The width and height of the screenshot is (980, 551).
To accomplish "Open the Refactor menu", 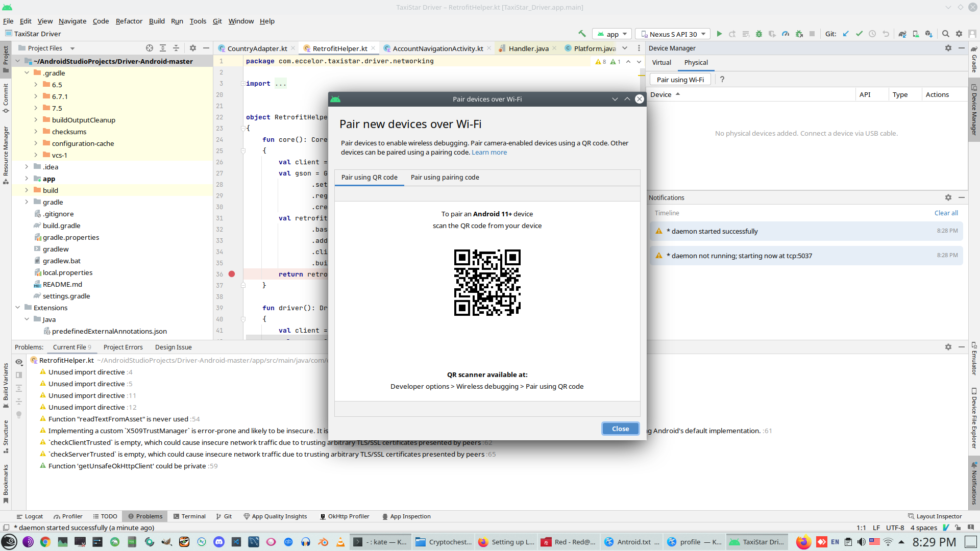I will pos(129,21).
